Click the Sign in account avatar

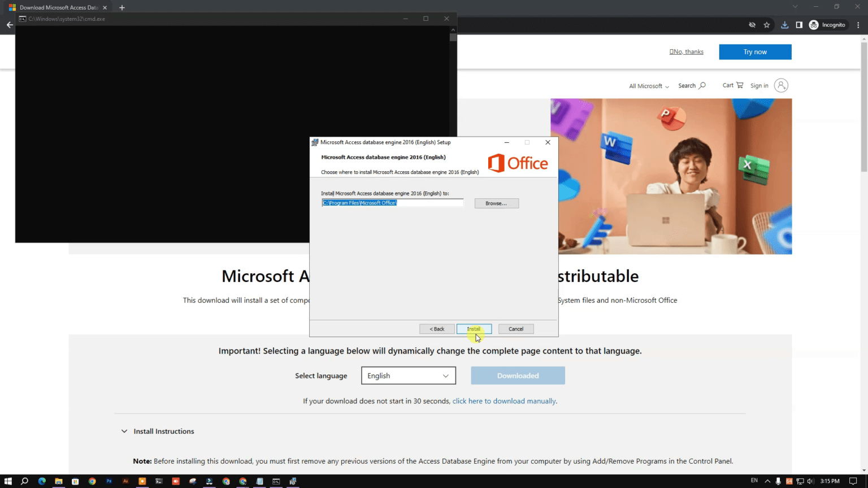781,85
